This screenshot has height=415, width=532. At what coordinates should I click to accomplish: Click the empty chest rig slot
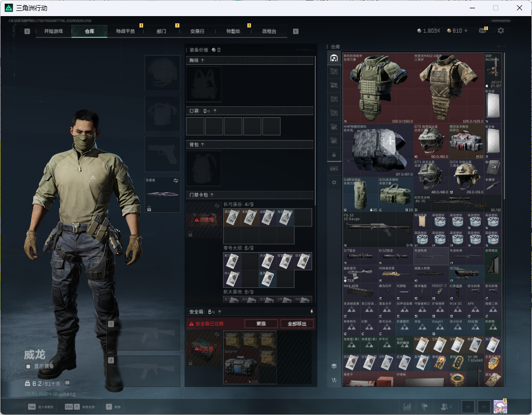pos(204,84)
